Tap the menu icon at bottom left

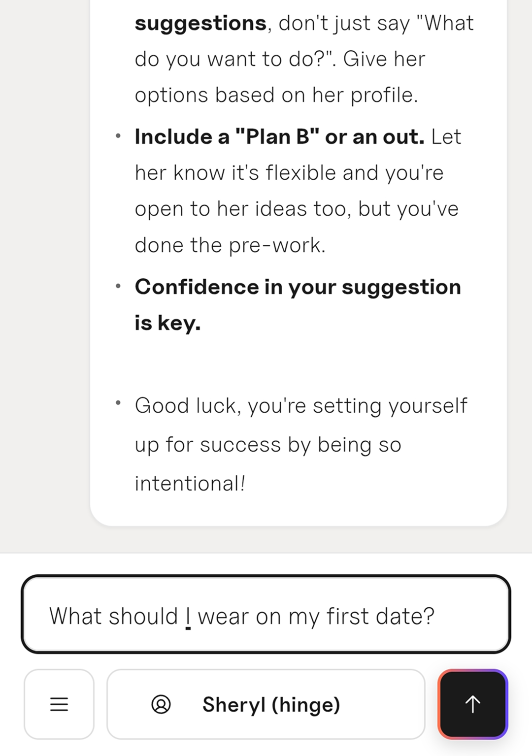(59, 703)
